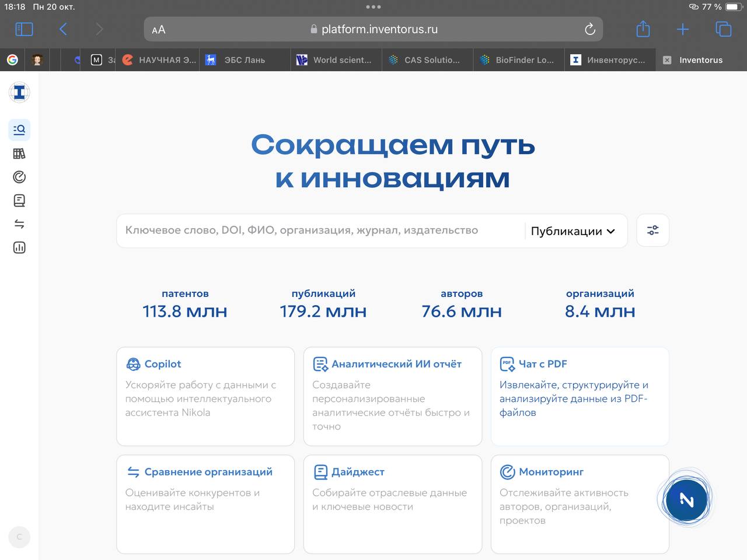Click the compare arrows icon in sidebar
The image size is (747, 560).
pos(19,223)
